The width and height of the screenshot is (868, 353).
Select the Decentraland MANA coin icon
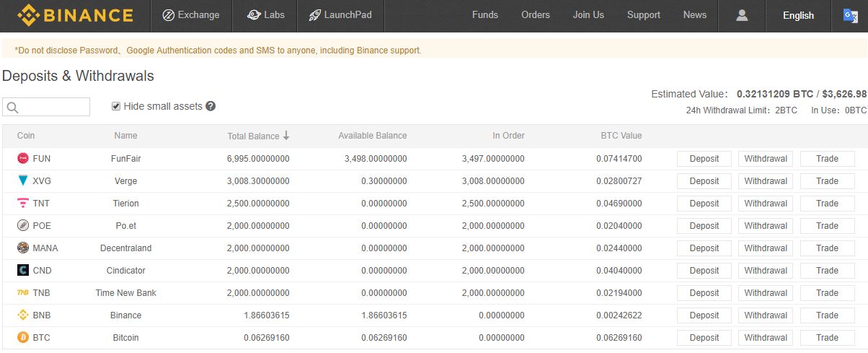coord(23,248)
